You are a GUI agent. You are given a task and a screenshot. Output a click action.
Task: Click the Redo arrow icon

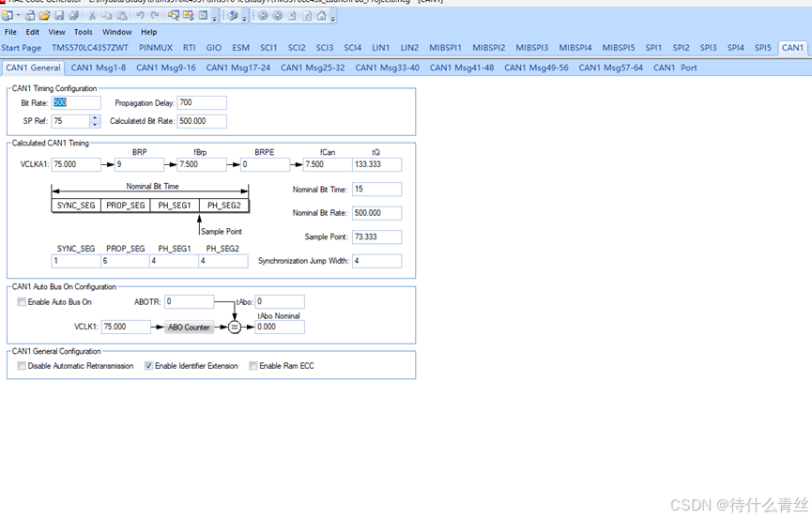click(x=154, y=16)
